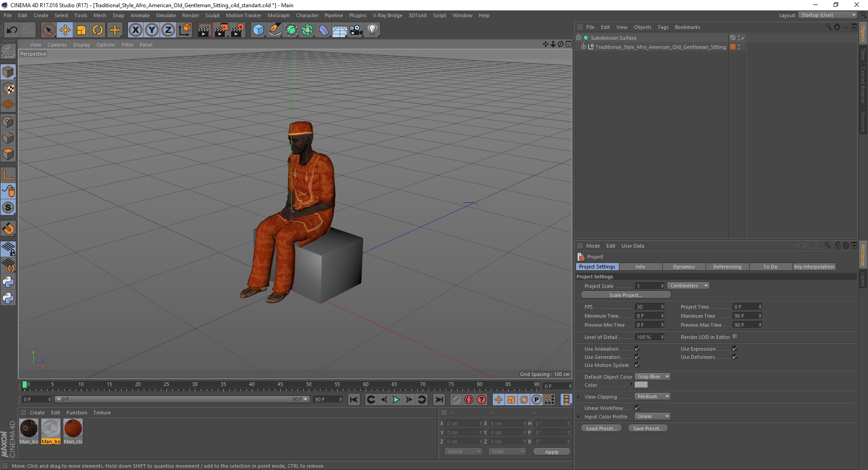Render active view clapperboard icon
Image resolution: width=868 pixels, height=470 pixels.
click(204, 30)
